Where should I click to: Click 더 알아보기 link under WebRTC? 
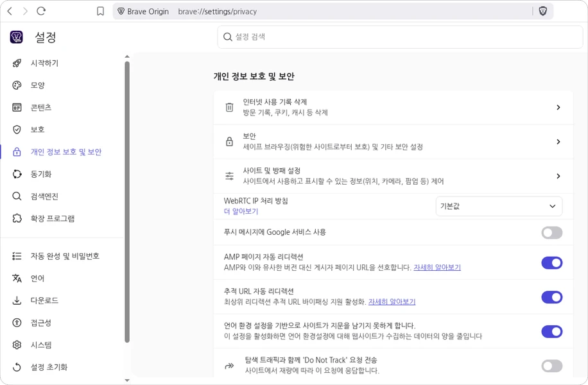point(241,211)
